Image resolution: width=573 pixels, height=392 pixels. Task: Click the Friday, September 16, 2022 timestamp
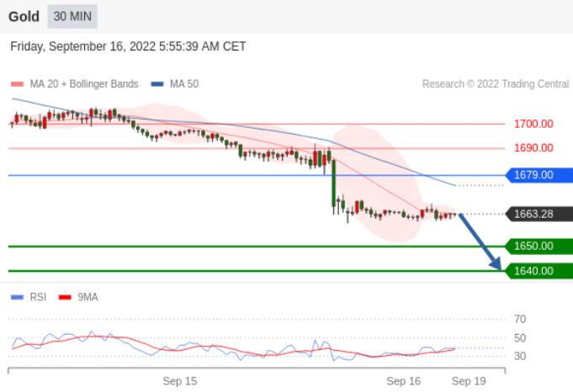tap(128, 47)
